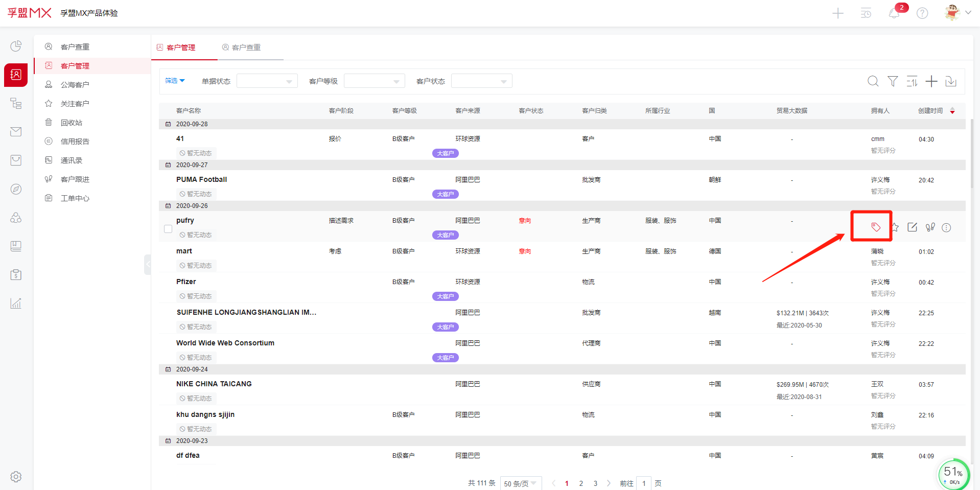Screen dimensions: 980x490
Task: Click the edit icon in pufry row
Action: tap(912, 227)
